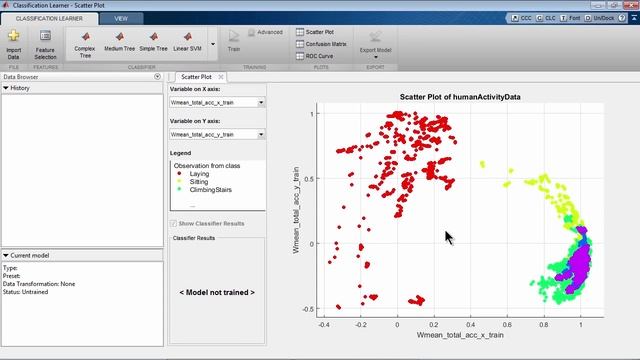Click the CLC shortcut in top bar
The image size is (640, 360).
pyautogui.click(x=546, y=18)
